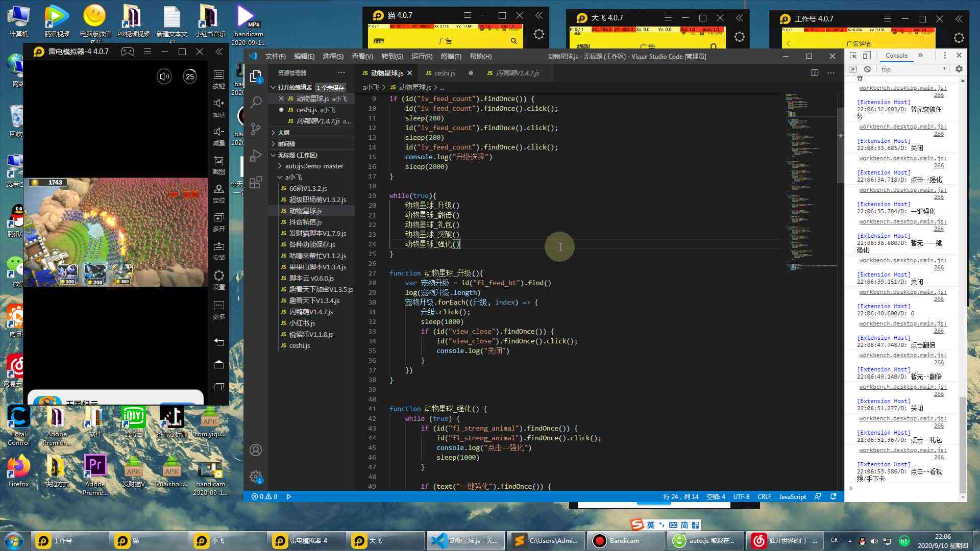Open the 编辑(E) menu
This screenshot has width=980, height=551.
click(x=304, y=56)
